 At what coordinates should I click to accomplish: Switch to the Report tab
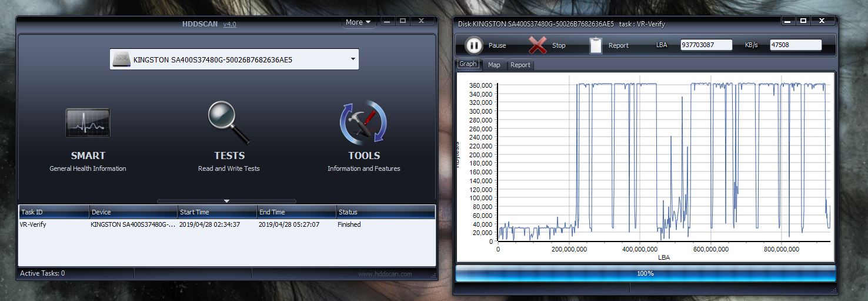[x=520, y=65]
